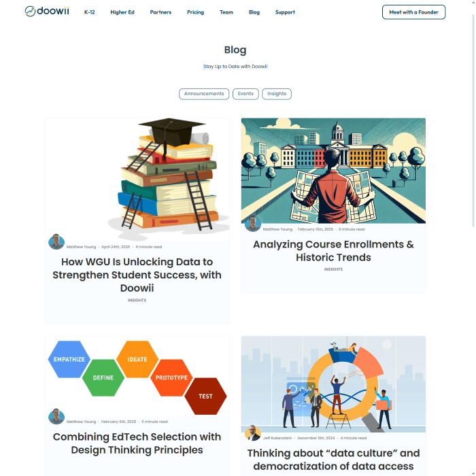
Task: Click author avatar on Analyzing Course Enrollments post
Action: (x=252, y=224)
